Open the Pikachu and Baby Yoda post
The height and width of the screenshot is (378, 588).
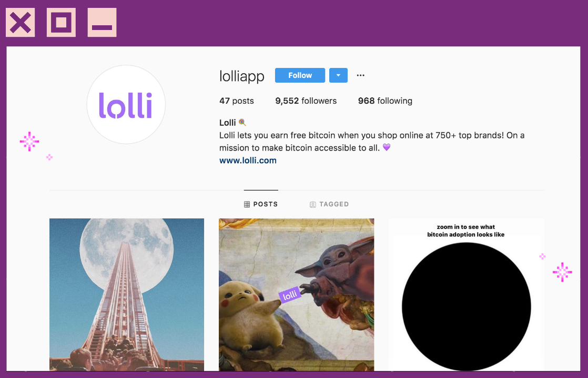pyautogui.click(x=296, y=295)
